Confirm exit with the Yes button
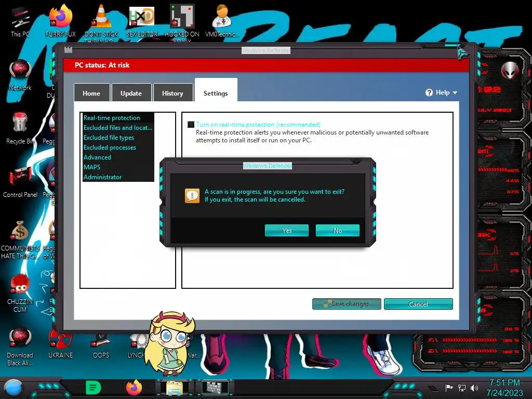Viewport: 532px width, 399px height. tap(286, 230)
